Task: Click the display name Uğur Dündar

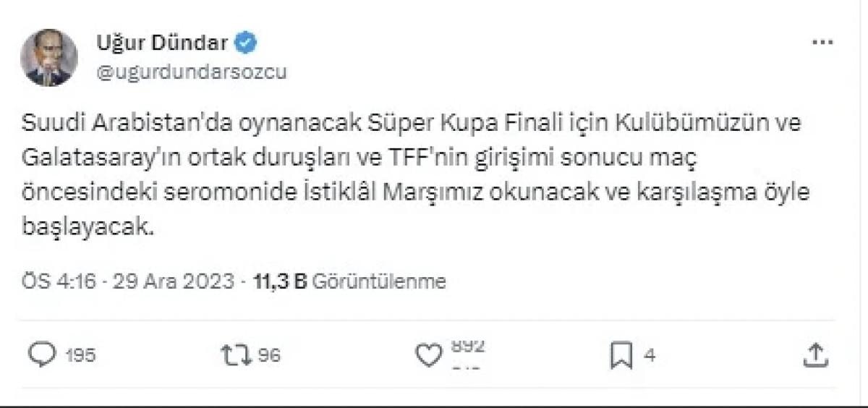Action: coord(162,43)
